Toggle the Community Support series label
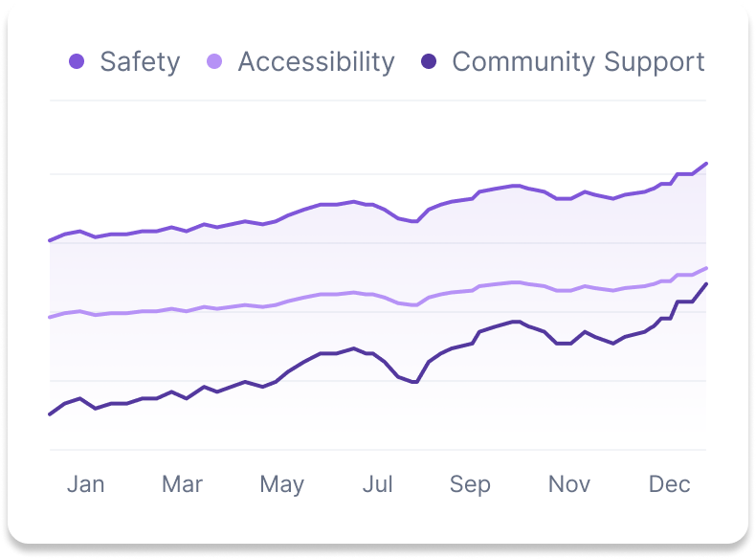Viewport: 756px width, 559px height. 578,62
